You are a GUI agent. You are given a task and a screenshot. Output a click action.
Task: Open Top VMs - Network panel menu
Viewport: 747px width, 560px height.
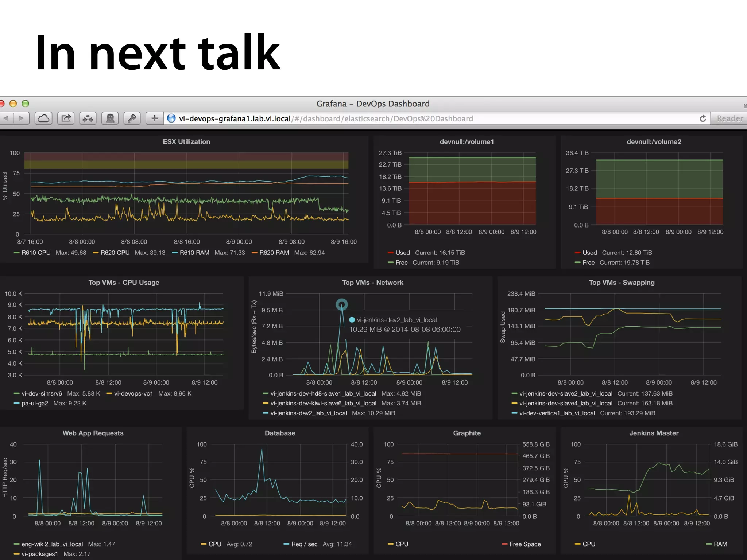click(372, 283)
